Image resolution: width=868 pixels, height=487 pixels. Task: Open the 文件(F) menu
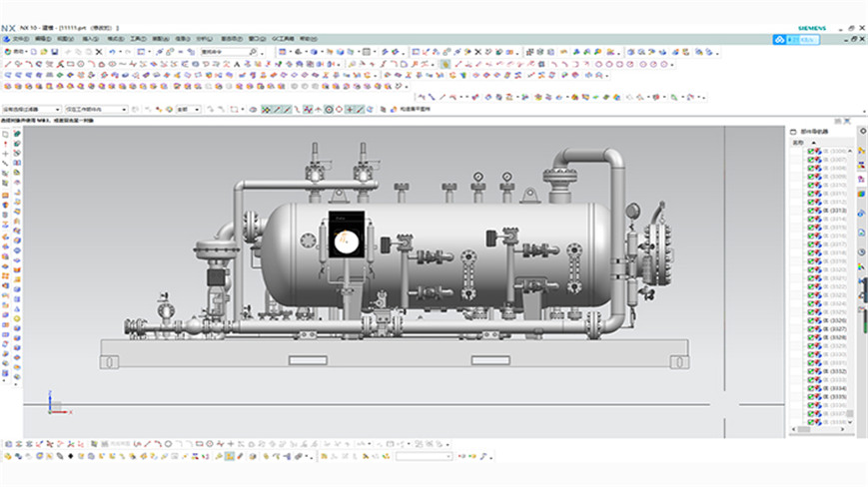click(x=19, y=39)
